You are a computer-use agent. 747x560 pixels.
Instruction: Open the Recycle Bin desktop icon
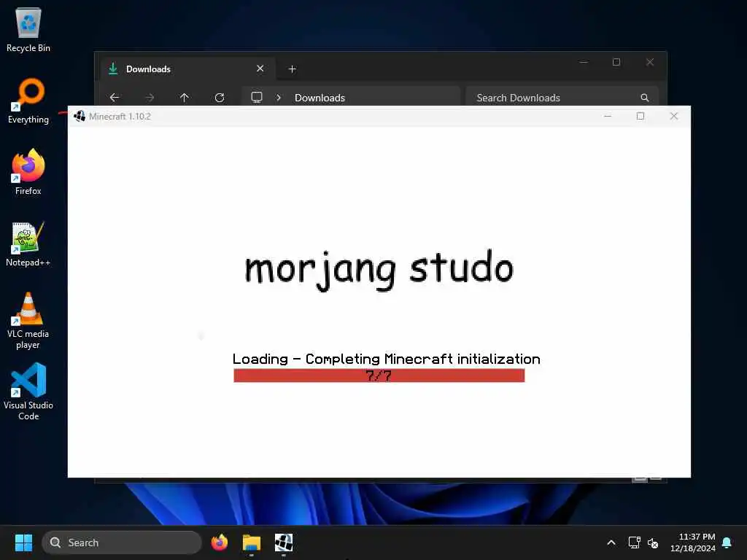click(x=28, y=29)
